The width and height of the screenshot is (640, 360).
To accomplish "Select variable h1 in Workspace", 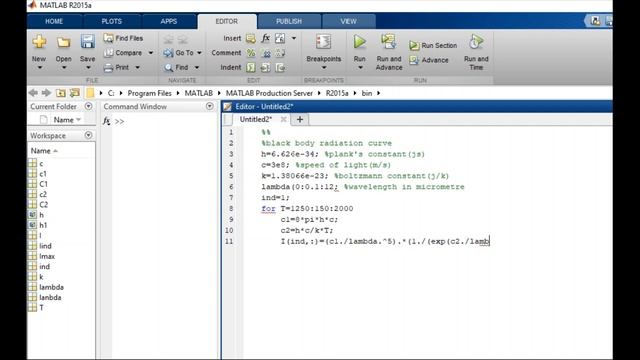I will tap(43, 225).
